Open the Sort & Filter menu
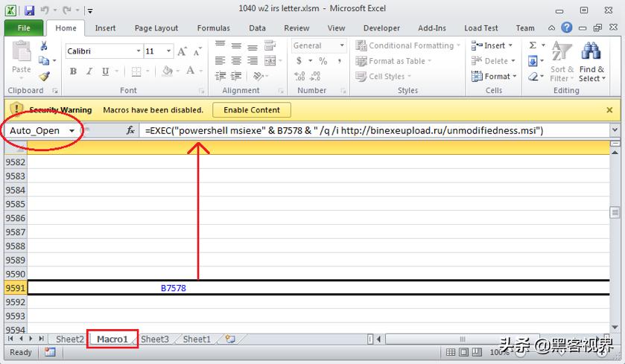This screenshot has width=625, height=364. (562, 62)
